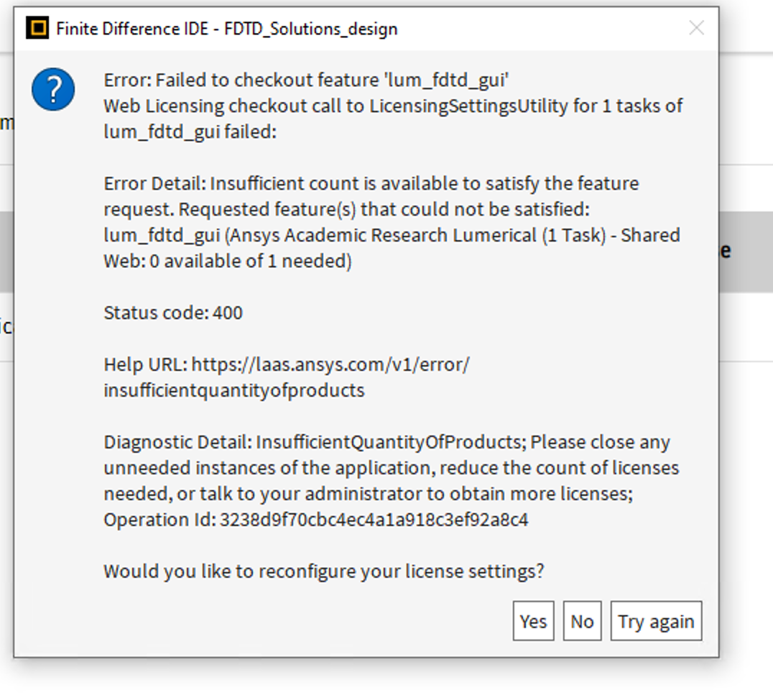Click the Operation Id hash text
The height and width of the screenshot is (700, 773).
[x=374, y=520]
